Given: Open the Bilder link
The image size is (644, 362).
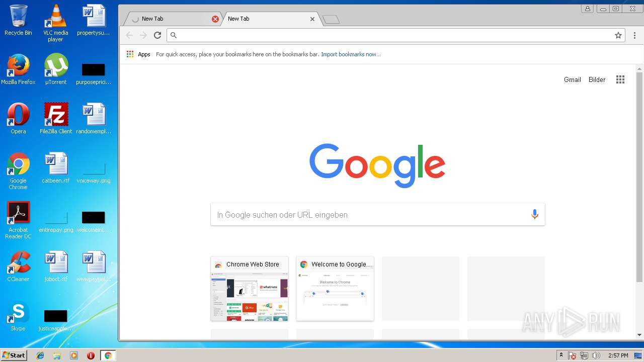Looking at the screenshot, I should tap(597, 79).
